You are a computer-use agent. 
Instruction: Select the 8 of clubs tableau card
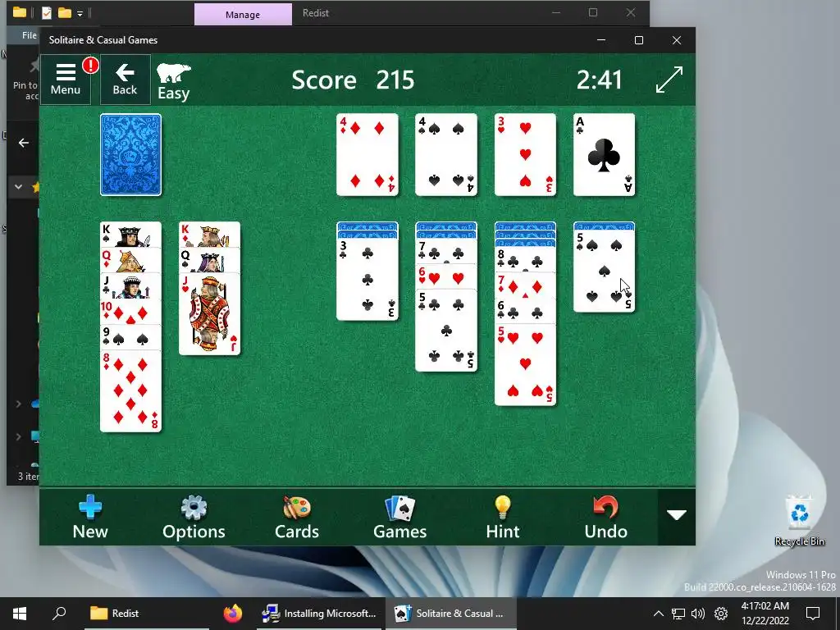tap(525, 260)
